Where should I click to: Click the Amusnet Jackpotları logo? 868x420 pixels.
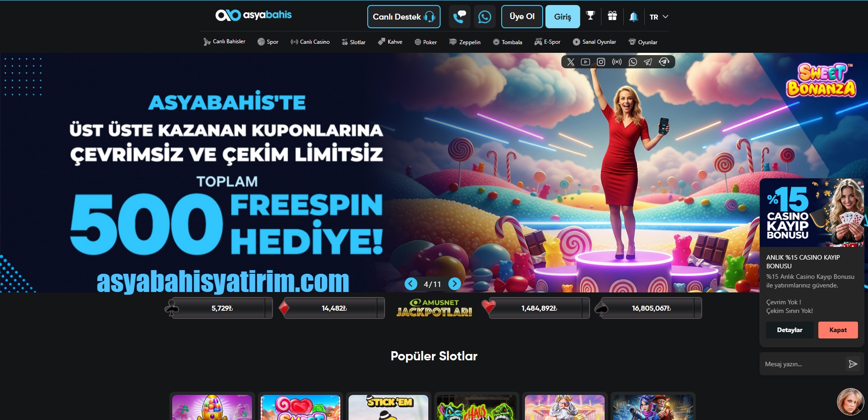pos(434,308)
